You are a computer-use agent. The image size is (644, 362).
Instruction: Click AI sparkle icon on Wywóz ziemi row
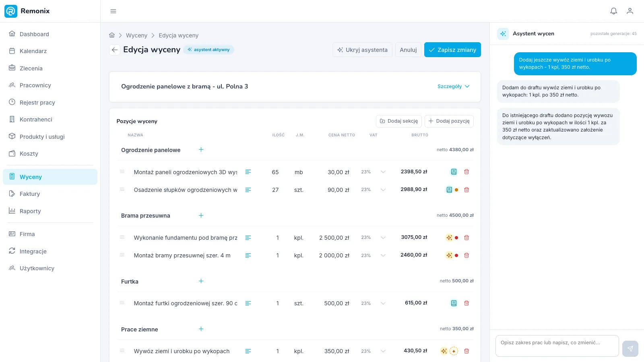pos(444,351)
